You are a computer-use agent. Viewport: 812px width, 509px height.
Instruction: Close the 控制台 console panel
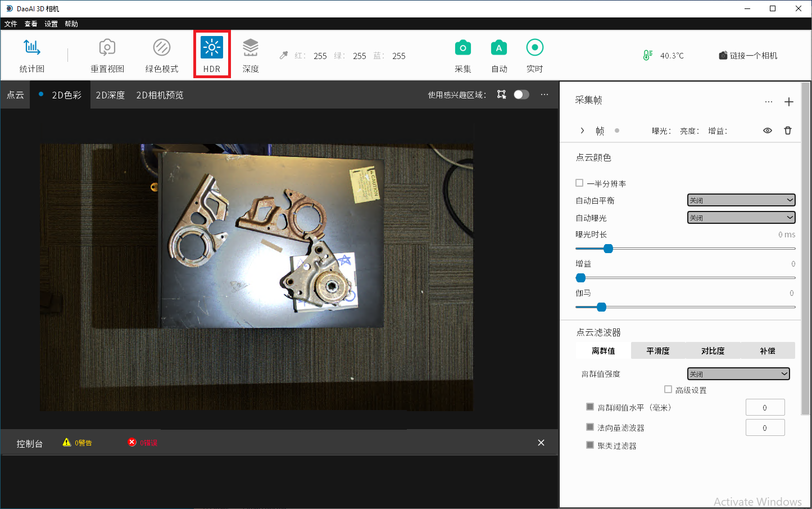[541, 443]
